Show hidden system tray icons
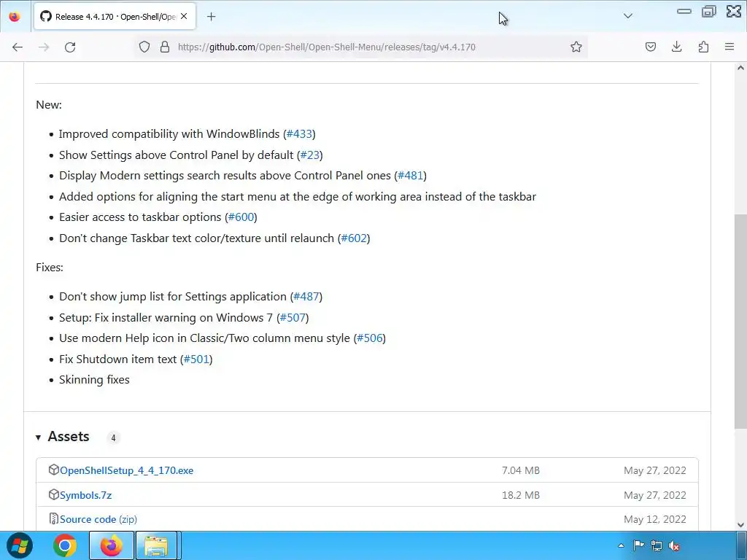747x560 pixels. coord(621,545)
